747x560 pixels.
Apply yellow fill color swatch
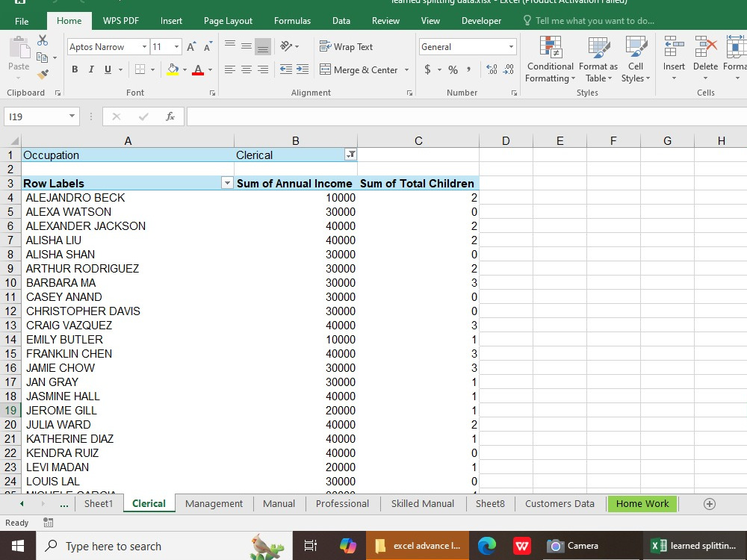tap(173, 69)
